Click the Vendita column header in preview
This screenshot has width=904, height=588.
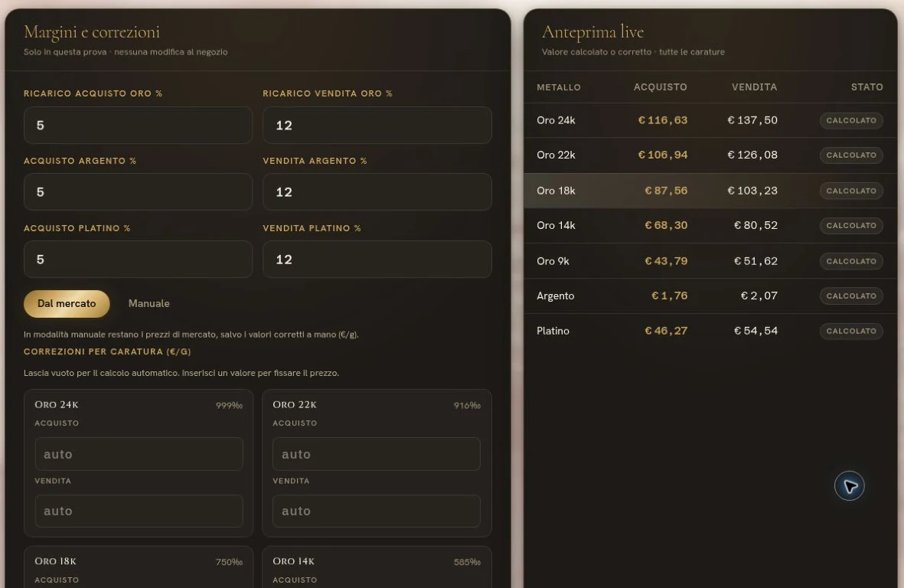pyautogui.click(x=754, y=87)
